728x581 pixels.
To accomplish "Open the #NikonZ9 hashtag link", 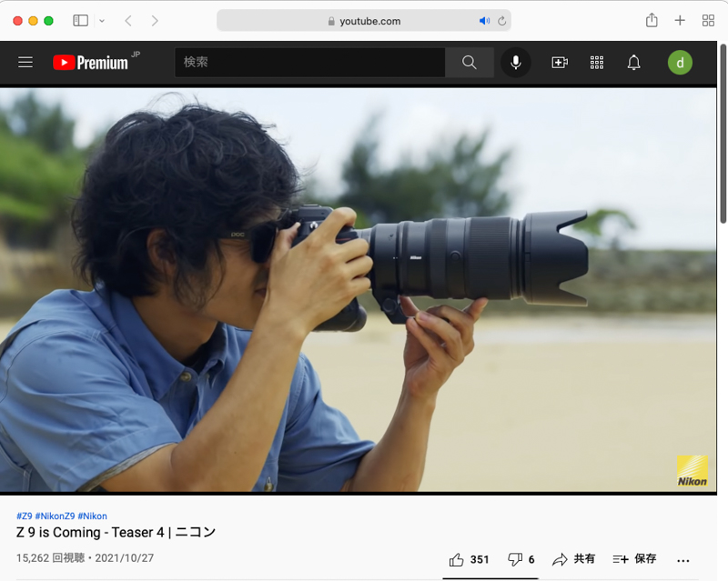I will pyautogui.click(x=56, y=515).
